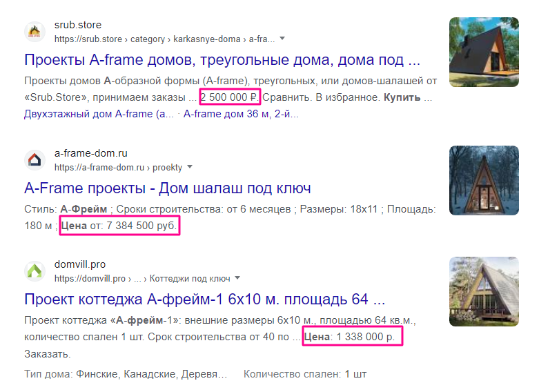Image resolution: width=559 pixels, height=392 pixels.
Task: Open result 'Проект коттеджа А-фрейм-1 6х10 м.'
Action: click(205, 300)
